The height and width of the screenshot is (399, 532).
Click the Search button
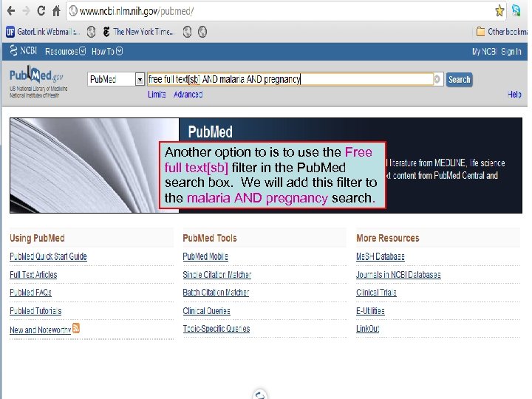(x=459, y=80)
